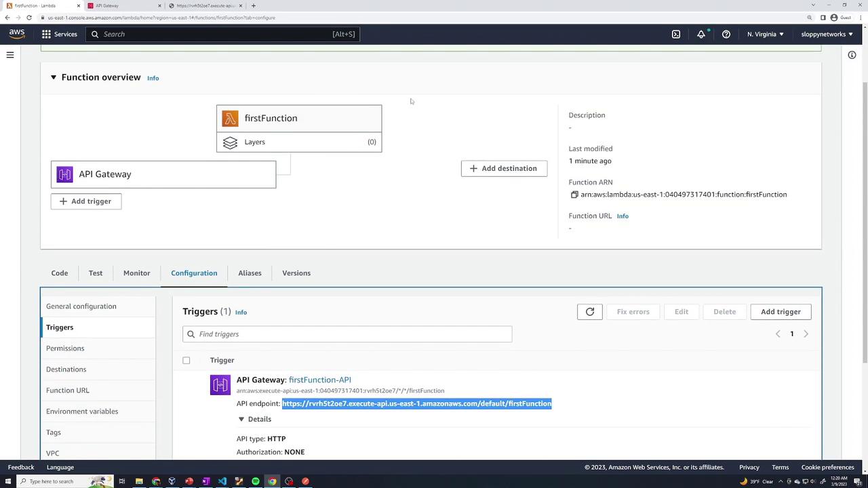Open the sloppynetworks account dropdown

point(827,34)
